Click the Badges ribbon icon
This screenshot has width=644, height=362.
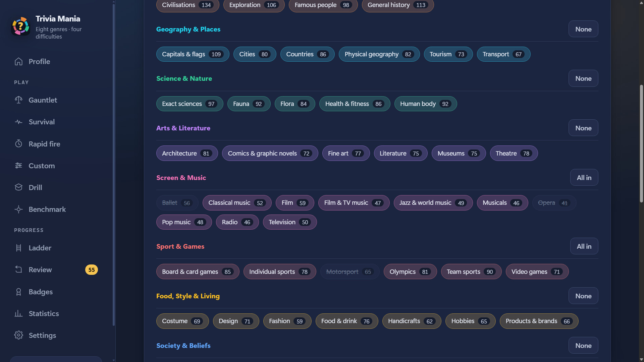pyautogui.click(x=19, y=292)
